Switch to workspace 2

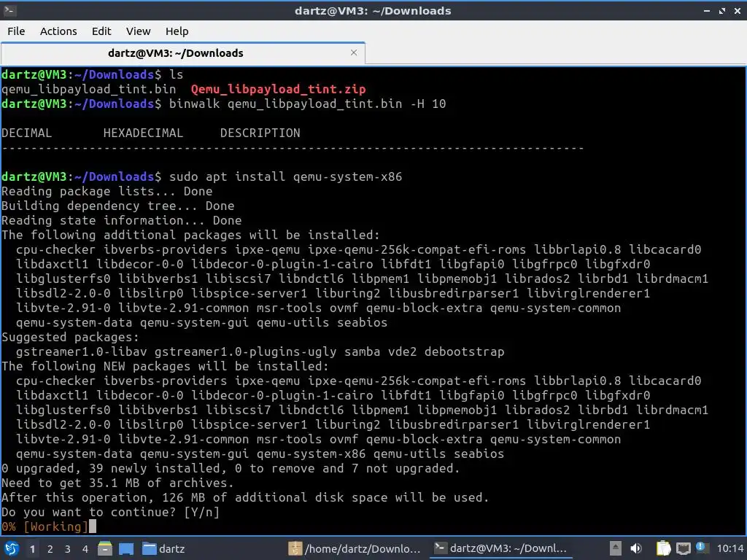(x=50, y=549)
